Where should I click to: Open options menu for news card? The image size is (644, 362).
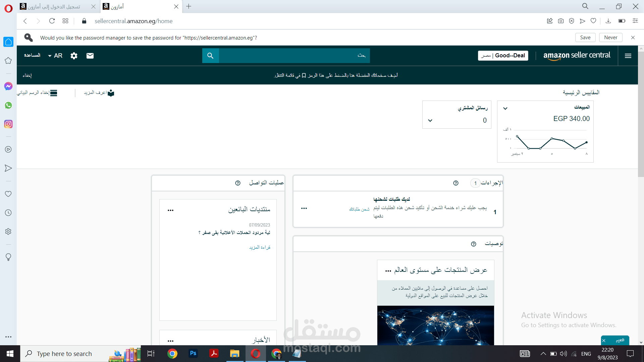pyautogui.click(x=171, y=341)
